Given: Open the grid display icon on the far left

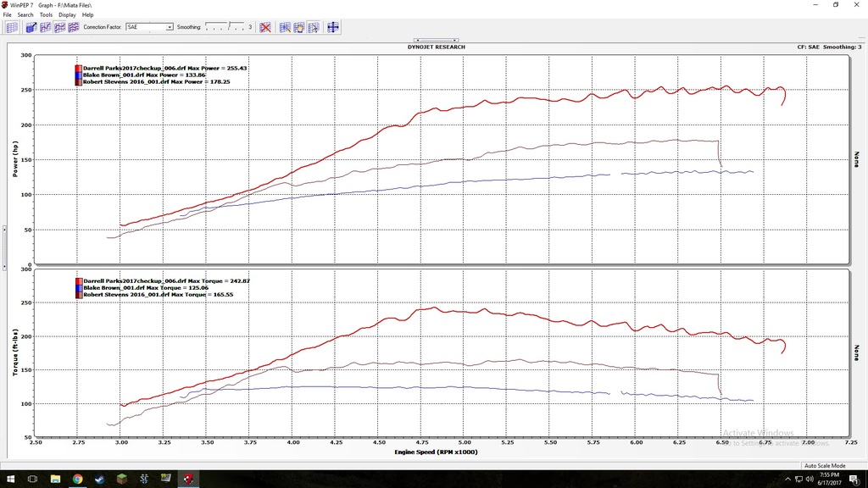Looking at the screenshot, I should 12,27.
